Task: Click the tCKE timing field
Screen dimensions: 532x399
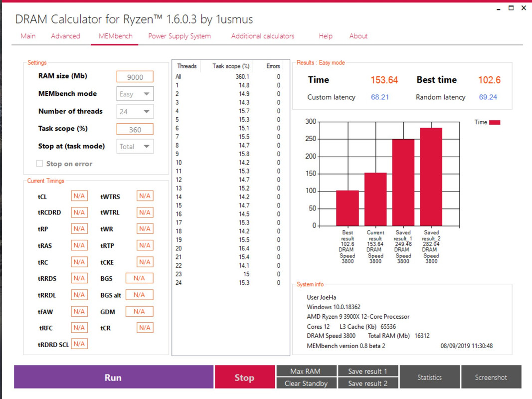Action: [x=145, y=262]
